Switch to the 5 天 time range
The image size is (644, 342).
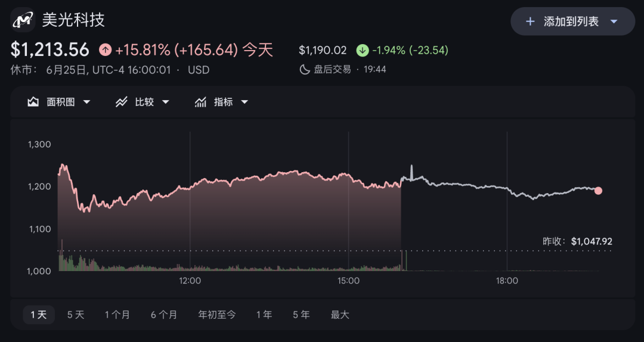76,315
